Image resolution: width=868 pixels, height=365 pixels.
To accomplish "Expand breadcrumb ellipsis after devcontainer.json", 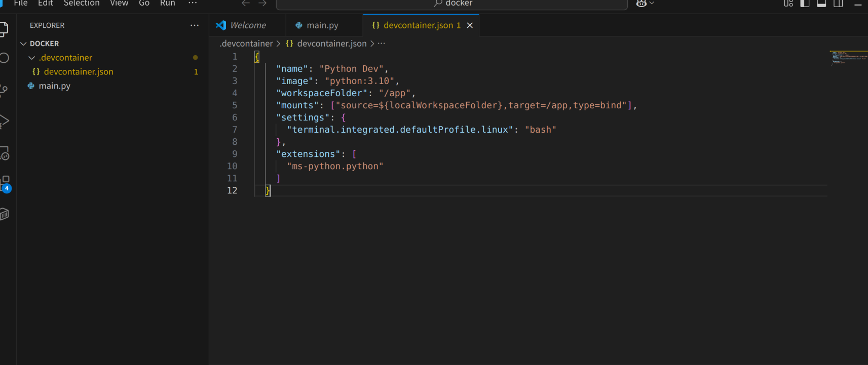I will point(382,44).
